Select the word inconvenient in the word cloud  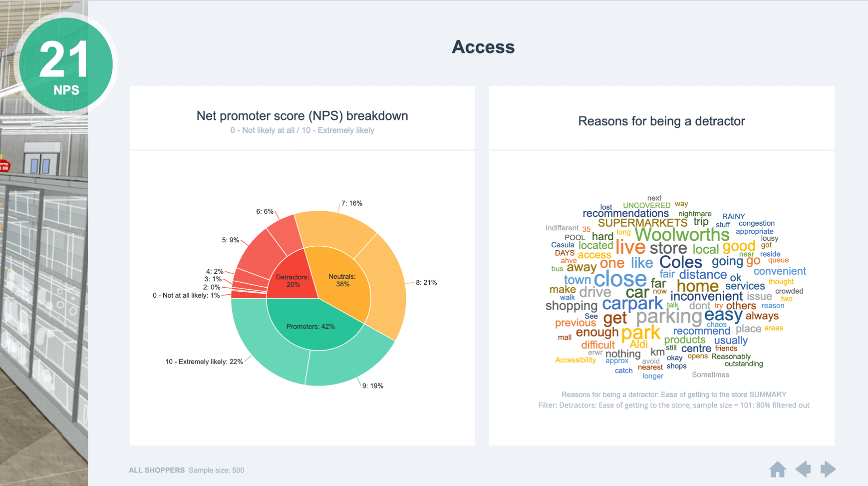(707, 296)
